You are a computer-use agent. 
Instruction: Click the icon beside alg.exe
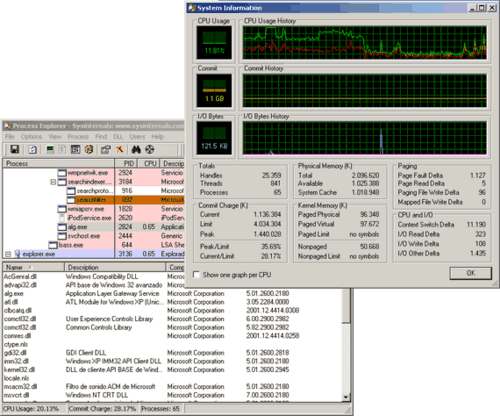[x=62, y=227]
